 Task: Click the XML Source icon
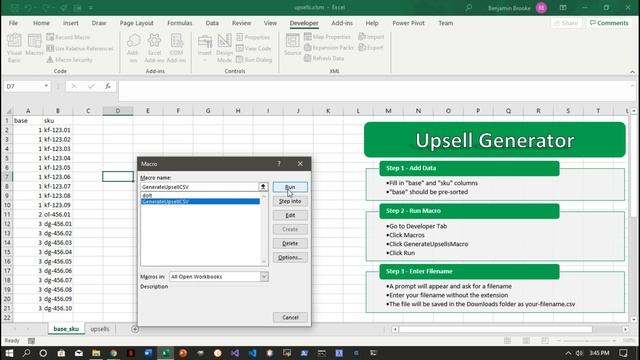[x=293, y=45]
